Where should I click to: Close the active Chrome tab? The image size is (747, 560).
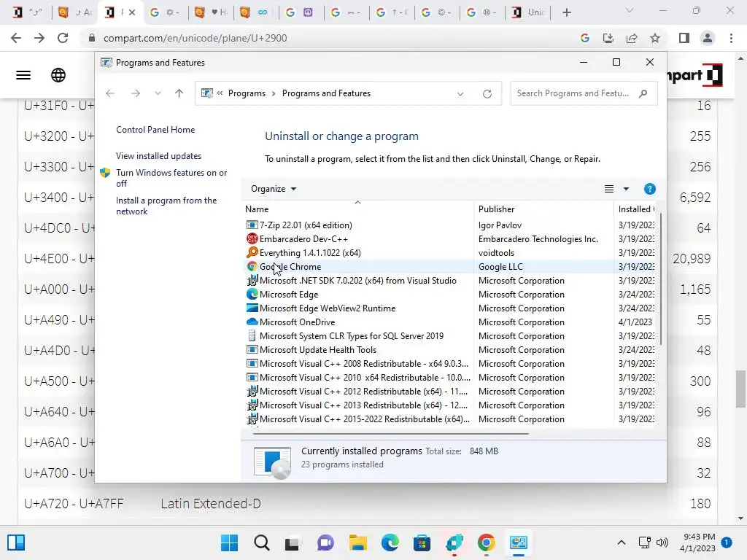pos(132,12)
